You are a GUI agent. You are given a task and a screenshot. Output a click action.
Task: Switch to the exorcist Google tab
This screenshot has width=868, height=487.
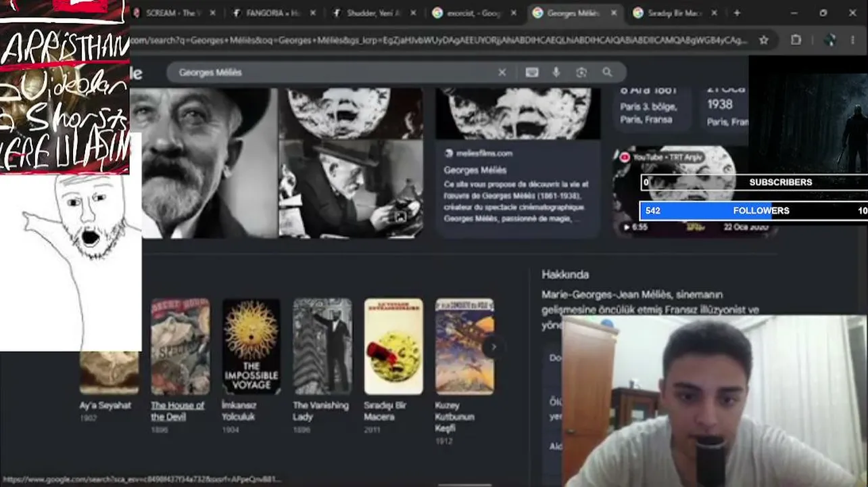pyautogui.click(x=475, y=13)
